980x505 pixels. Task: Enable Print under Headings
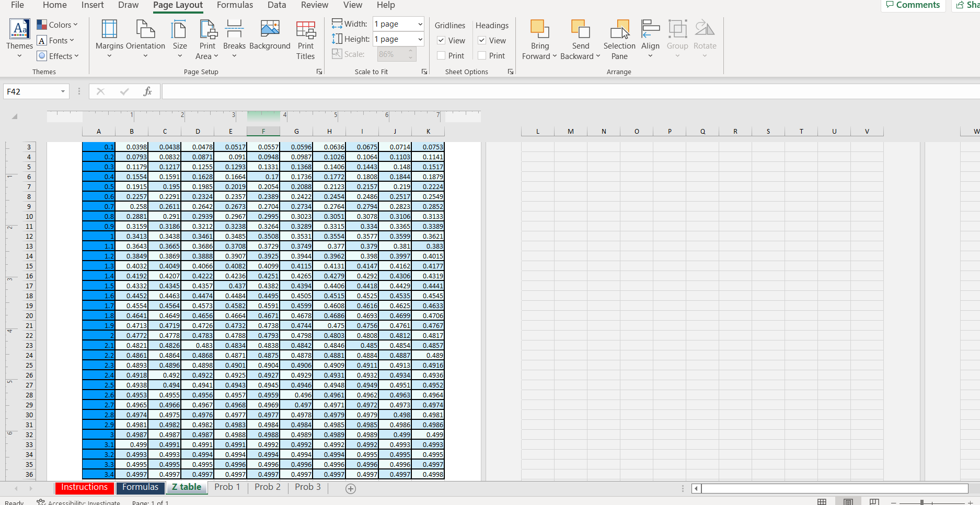[x=481, y=55]
